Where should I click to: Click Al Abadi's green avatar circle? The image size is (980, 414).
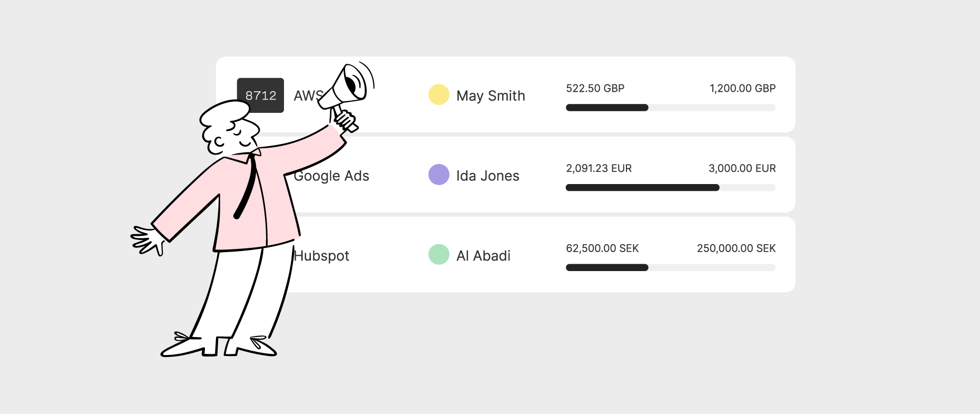click(438, 255)
